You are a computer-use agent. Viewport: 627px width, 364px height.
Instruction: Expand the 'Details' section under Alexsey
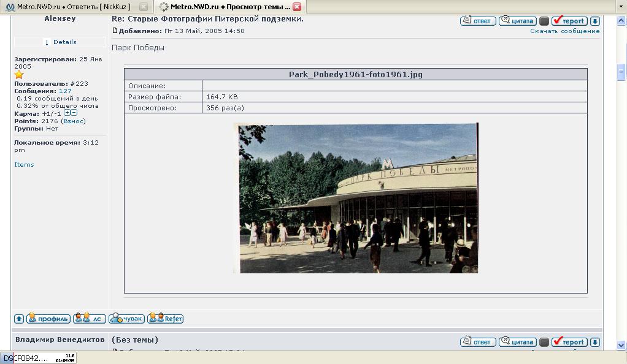point(61,42)
